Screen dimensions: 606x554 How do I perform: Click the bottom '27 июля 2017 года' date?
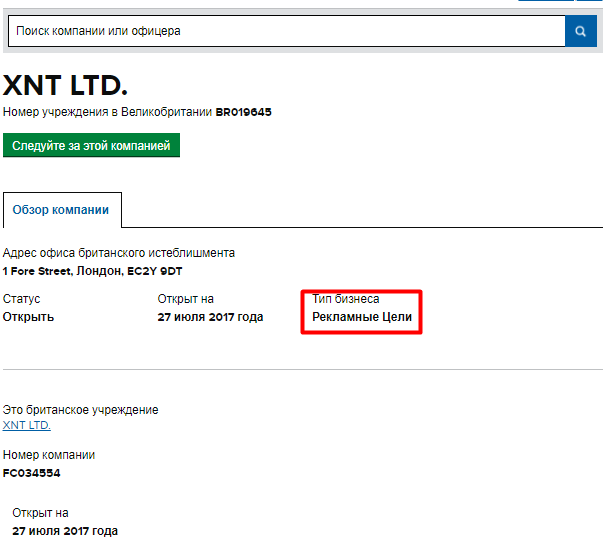coord(65,531)
